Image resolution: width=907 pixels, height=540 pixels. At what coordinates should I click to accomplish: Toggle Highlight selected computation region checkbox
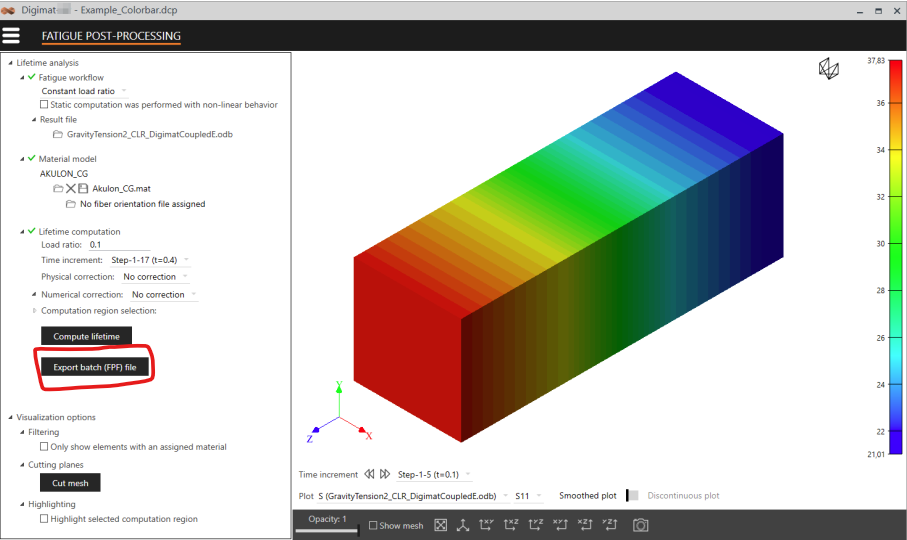coord(44,519)
